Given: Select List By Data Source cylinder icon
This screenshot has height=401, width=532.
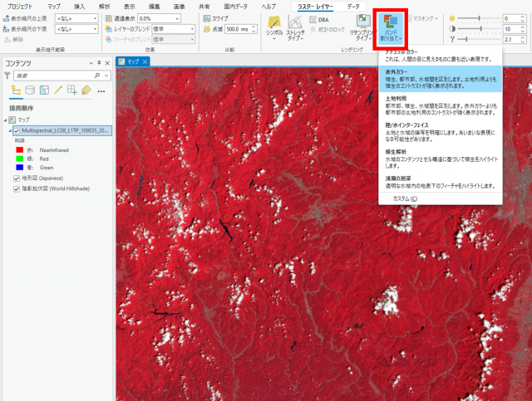Looking at the screenshot, I should pos(30,90).
